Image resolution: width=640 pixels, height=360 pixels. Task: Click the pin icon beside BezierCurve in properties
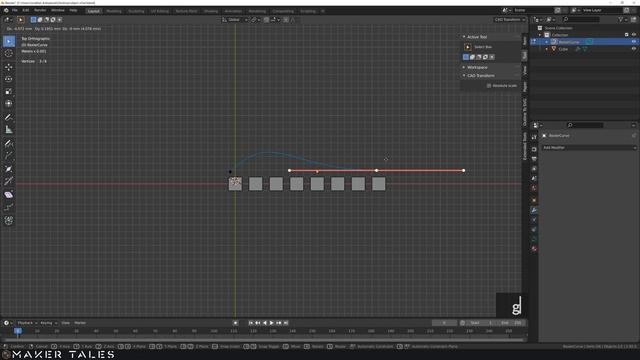[634, 136]
